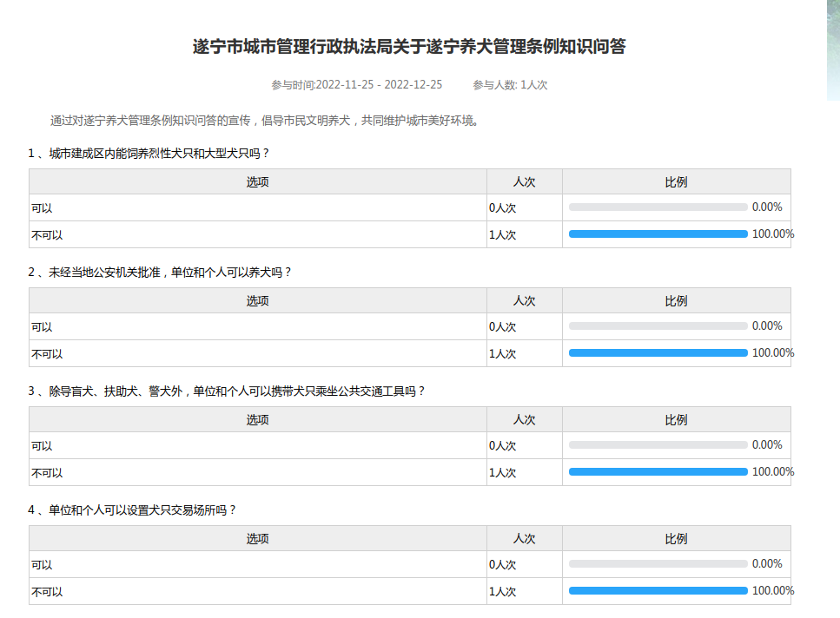Click the full blue progress bar in question 2
Image resolution: width=840 pixels, height=618 pixels.
658,353
